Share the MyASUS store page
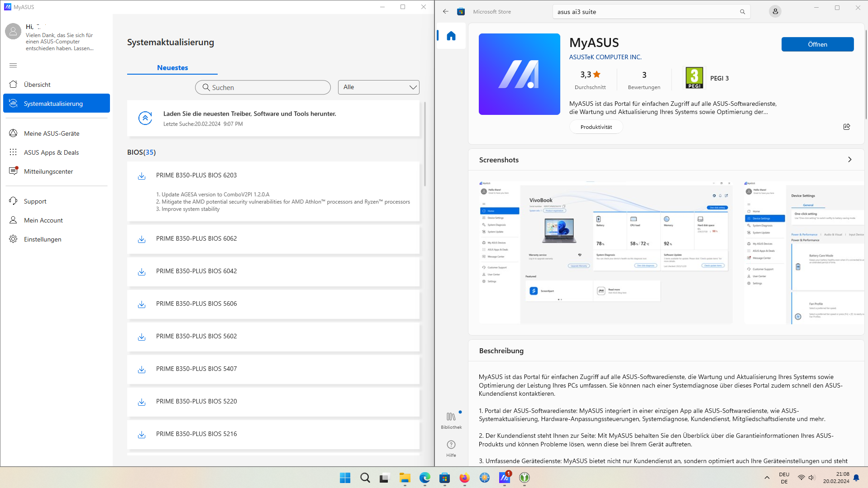The height and width of the screenshot is (488, 868). coord(847,127)
